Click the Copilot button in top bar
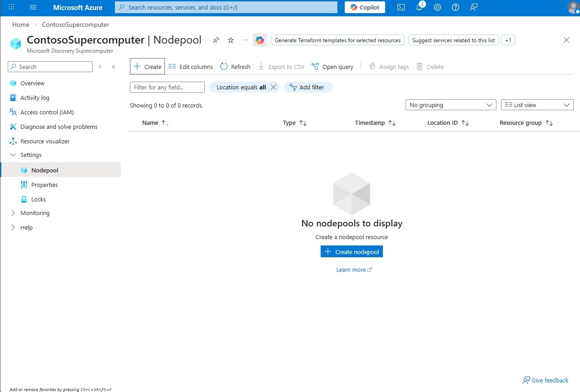 pyautogui.click(x=365, y=7)
